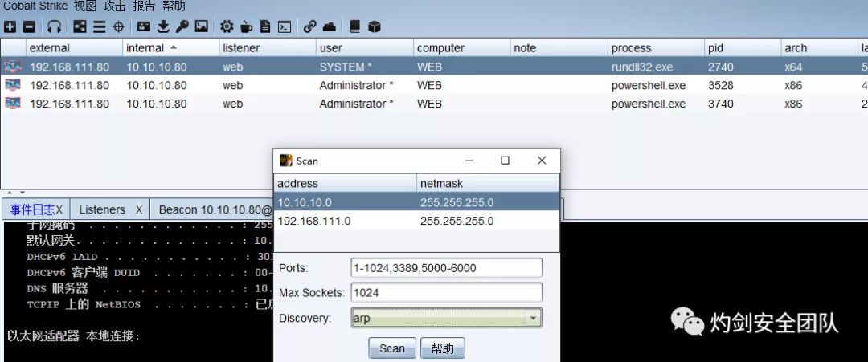Open the 视图 menu
This screenshot has height=362, width=868.
point(84,6)
